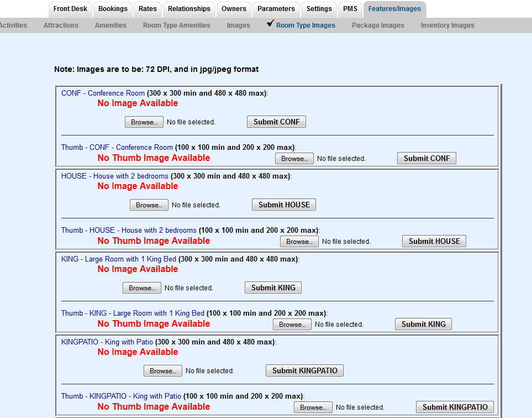
Task: Browse for the HOUSE main image file
Action: pyautogui.click(x=149, y=205)
